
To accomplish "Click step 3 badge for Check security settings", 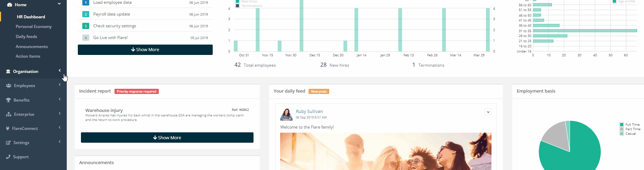I will [86, 26].
